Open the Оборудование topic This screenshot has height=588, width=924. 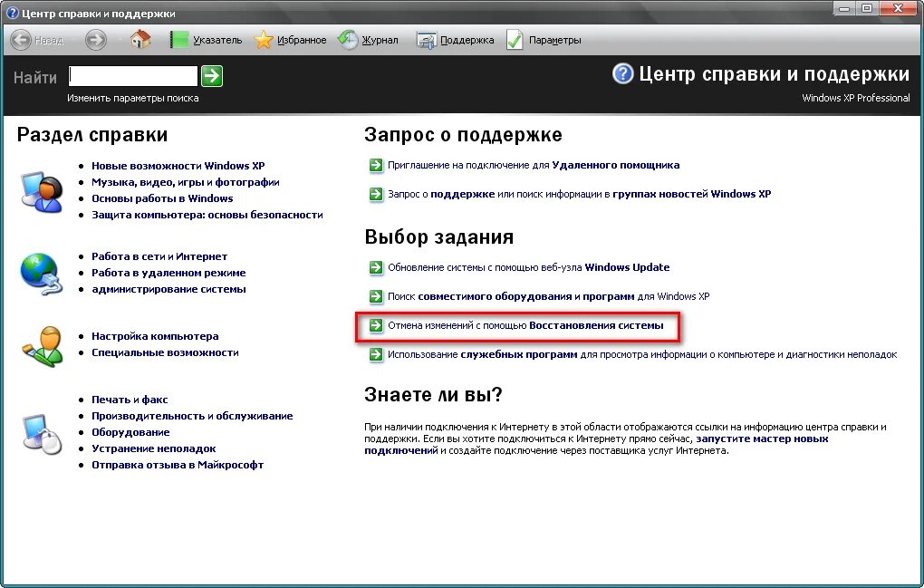tap(130, 432)
